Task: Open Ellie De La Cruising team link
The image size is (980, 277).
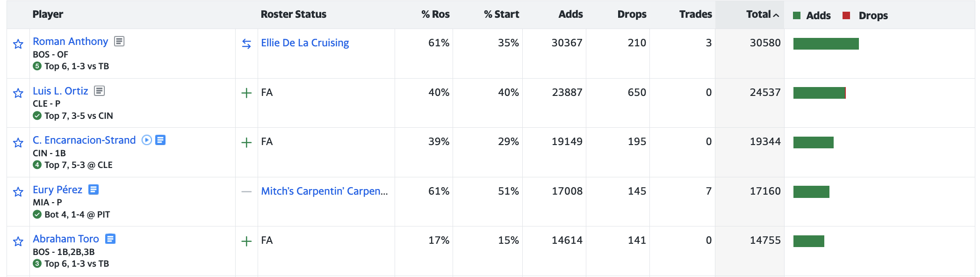Action: (x=305, y=43)
